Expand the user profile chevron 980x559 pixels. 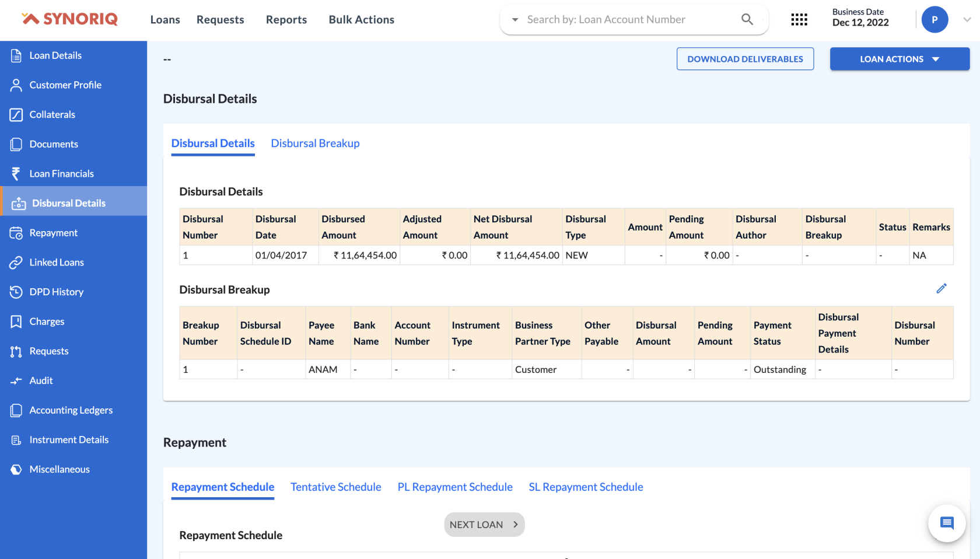967,20
